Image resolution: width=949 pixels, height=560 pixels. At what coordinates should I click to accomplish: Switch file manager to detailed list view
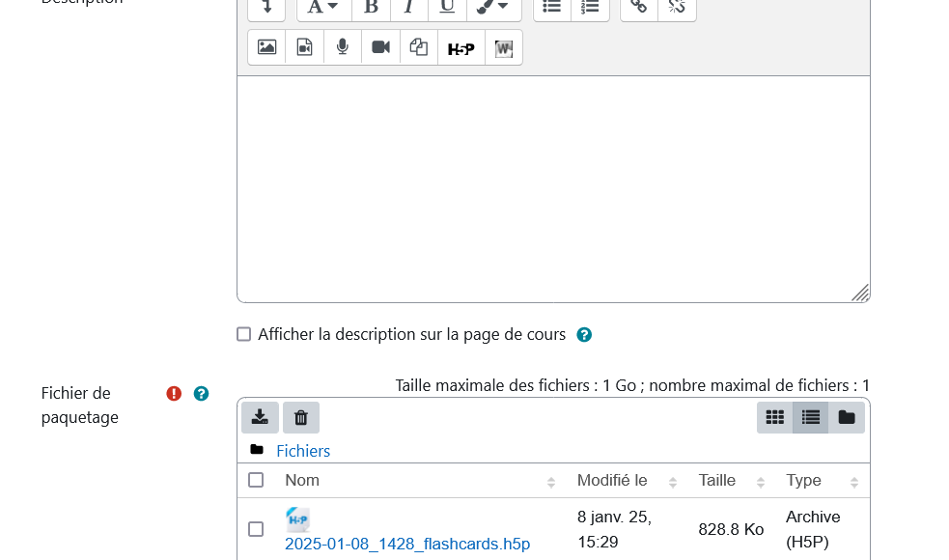click(x=810, y=417)
